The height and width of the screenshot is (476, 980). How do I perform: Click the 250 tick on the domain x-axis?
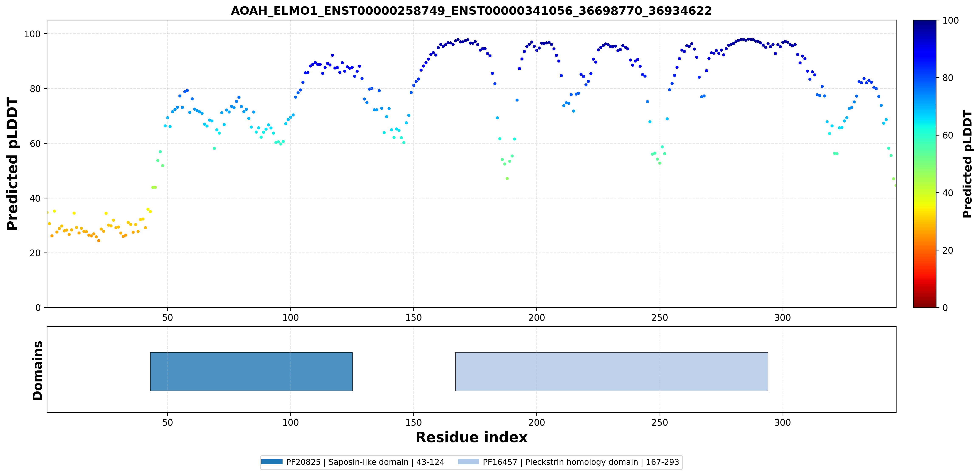pyautogui.click(x=660, y=422)
